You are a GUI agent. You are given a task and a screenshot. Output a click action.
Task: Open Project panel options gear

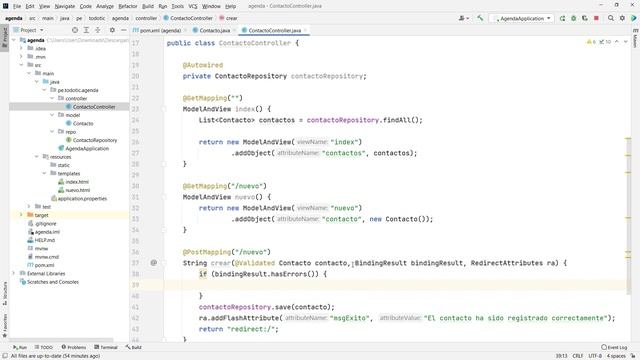click(112, 30)
